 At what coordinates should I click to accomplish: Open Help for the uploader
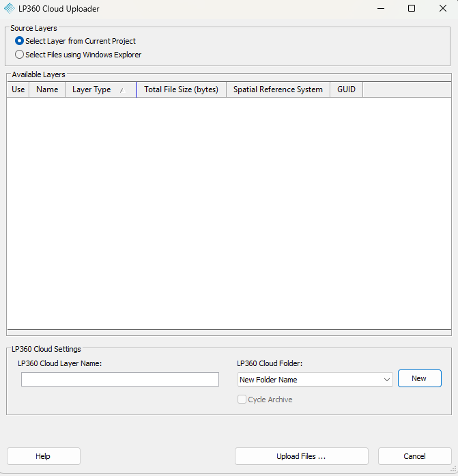pyautogui.click(x=44, y=456)
